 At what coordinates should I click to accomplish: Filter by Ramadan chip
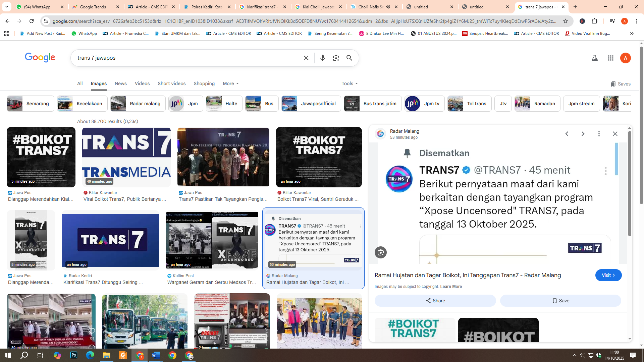pyautogui.click(x=537, y=104)
